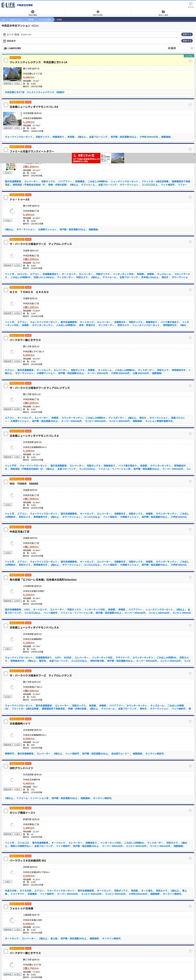Favorite ドゥ・トゥールE with its star

coord(190,197)
